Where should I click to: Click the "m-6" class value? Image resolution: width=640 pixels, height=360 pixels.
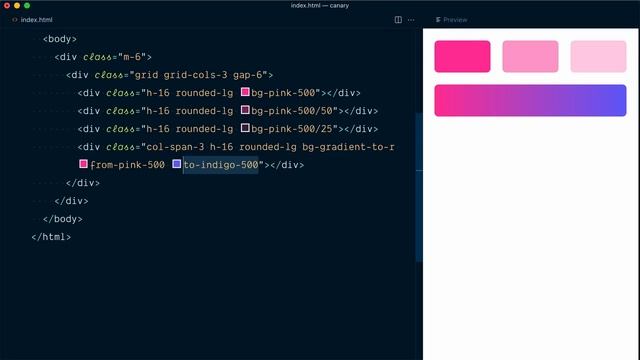132,57
